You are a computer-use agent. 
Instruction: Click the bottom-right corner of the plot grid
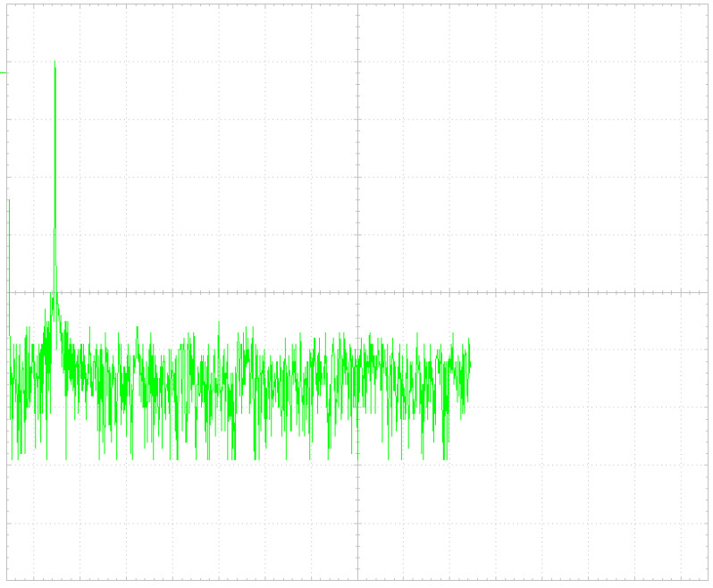click(x=707, y=580)
